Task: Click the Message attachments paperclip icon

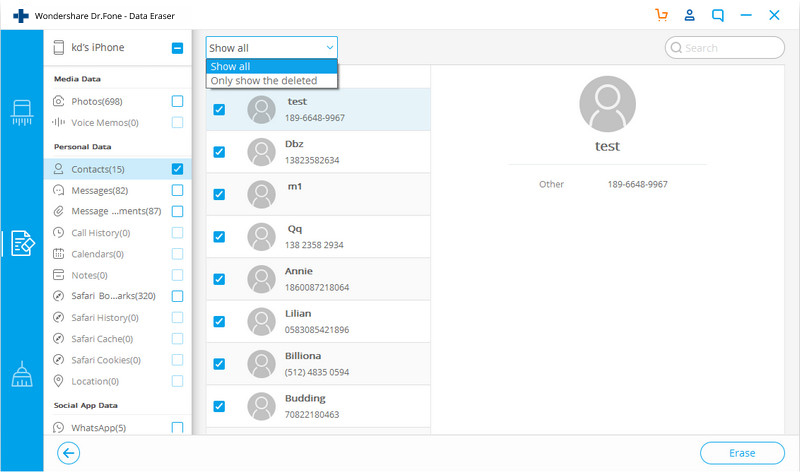Action: 59,211
